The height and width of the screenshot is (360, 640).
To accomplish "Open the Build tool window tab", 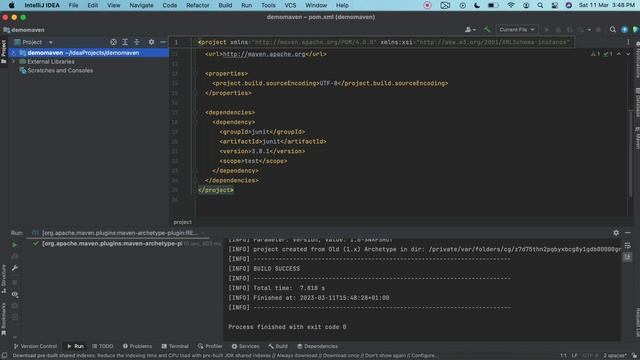I will (x=278, y=346).
